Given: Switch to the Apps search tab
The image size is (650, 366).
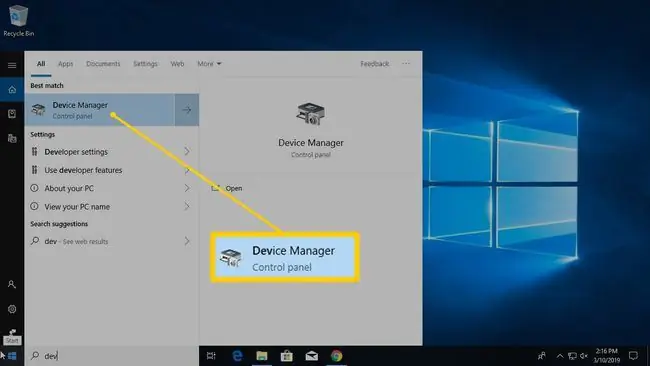Looking at the screenshot, I should click(65, 64).
